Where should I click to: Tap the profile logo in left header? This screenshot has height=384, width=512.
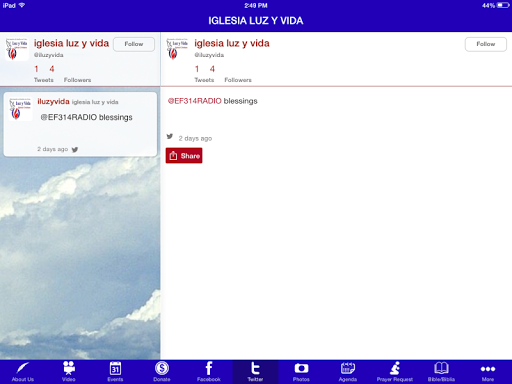[x=17, y=49]
